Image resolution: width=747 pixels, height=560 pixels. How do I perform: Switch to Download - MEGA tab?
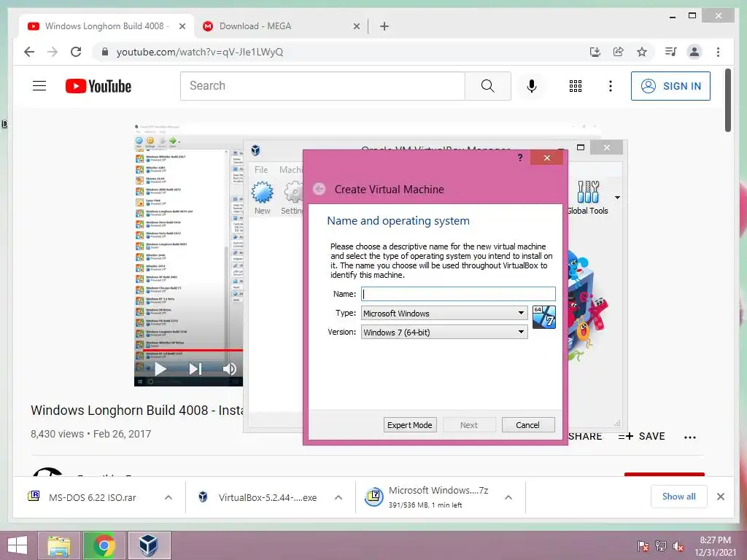click(281, 26)
